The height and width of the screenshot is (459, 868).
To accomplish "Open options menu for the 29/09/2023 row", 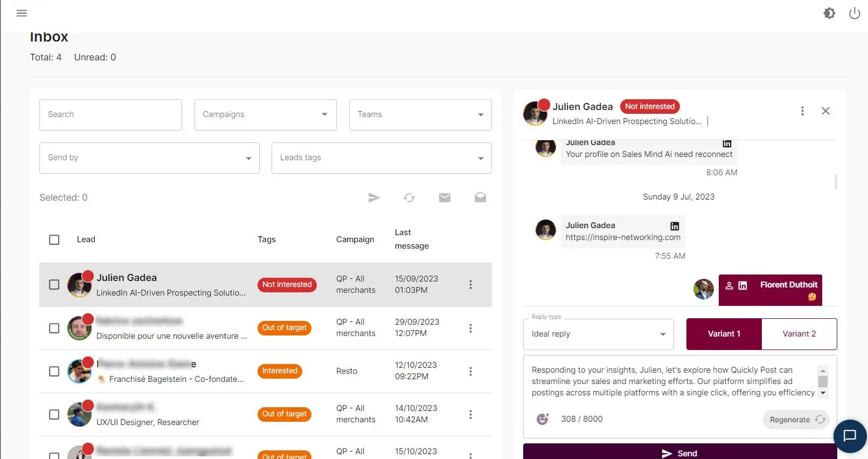I will tap(470, 328).
